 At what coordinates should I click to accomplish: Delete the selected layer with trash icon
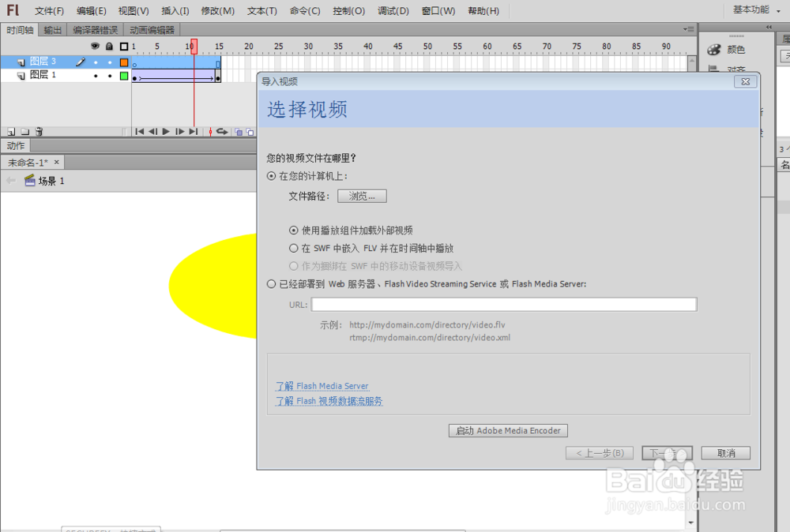pyautogui.click(x=38, y=131)
